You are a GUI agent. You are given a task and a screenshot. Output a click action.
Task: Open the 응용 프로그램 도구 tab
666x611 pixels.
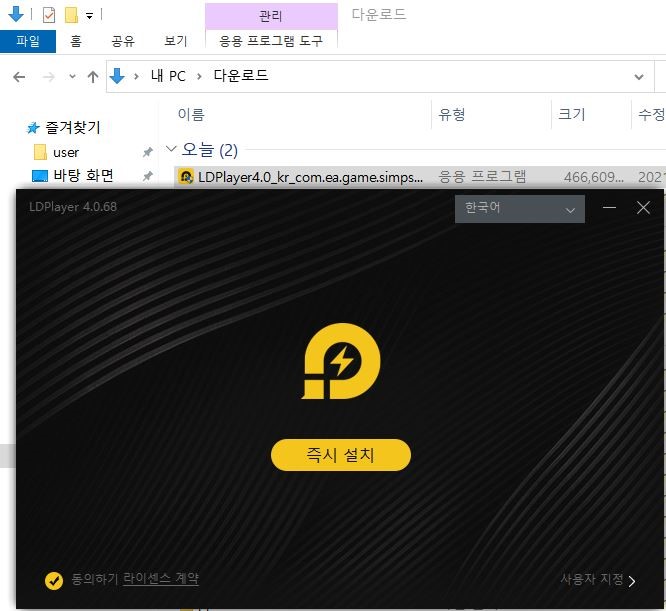pyautogui.click(x=271, y=41)
